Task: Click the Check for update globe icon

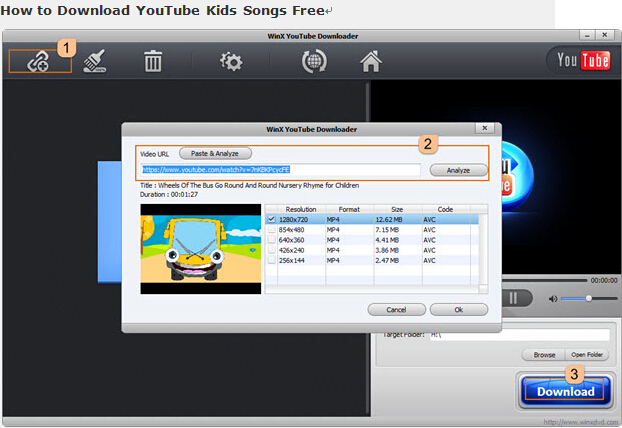Action: pos(314,61)
